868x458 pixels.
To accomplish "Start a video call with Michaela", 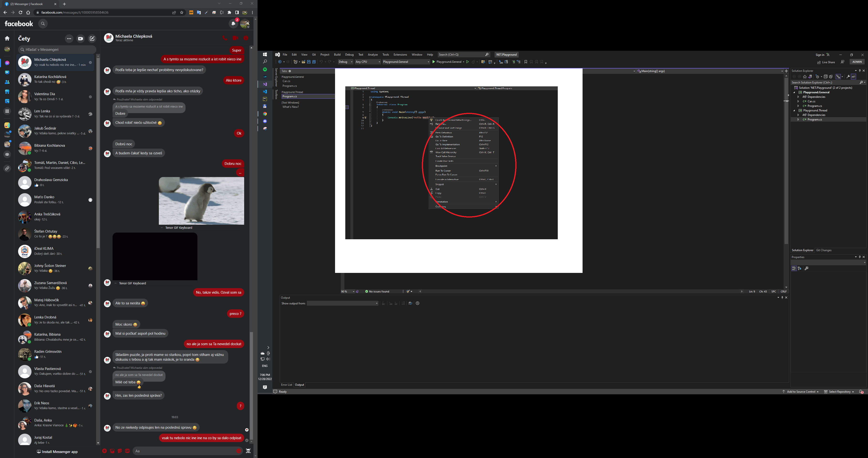I will (x=235, y=38).
